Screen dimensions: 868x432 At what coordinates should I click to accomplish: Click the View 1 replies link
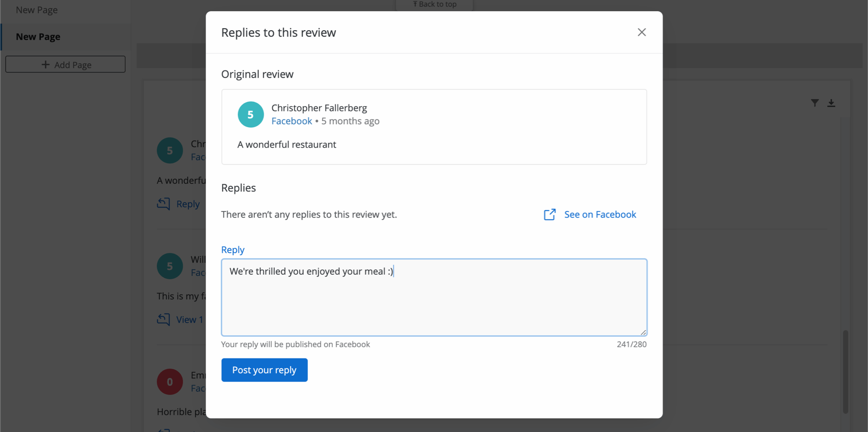point(189,320)
